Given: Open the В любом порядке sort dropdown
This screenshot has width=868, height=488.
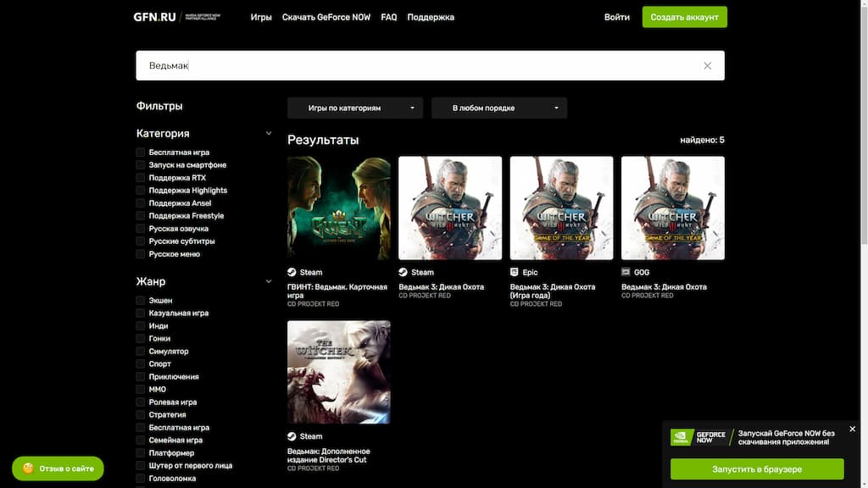Looking at the screenshot, I should [x=499, y=108].
